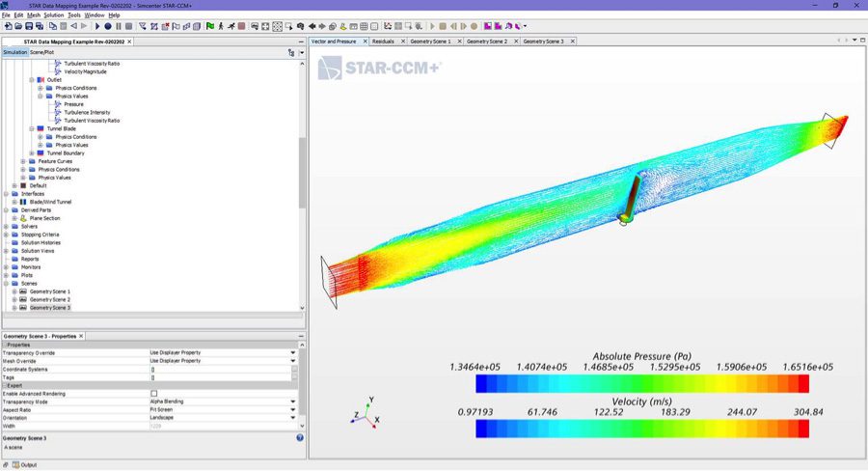
Task: Open the Aspect Ratio dropdown
Action: pyautogui.click(x=293, y=409)
